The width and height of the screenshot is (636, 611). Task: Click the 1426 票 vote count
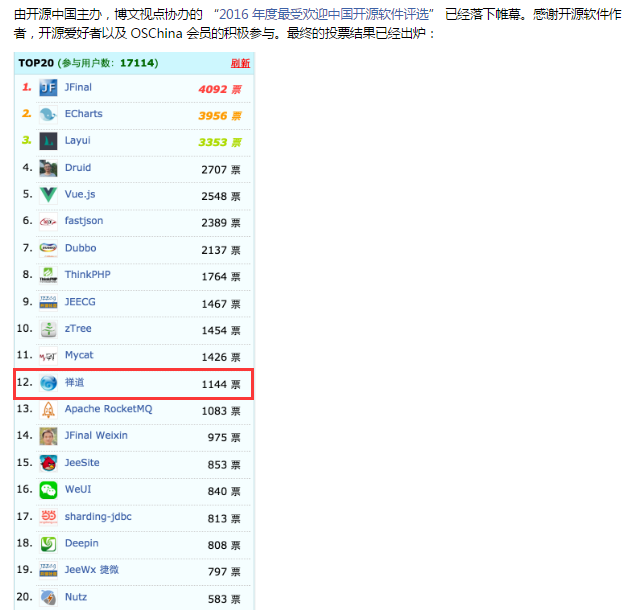221,357
